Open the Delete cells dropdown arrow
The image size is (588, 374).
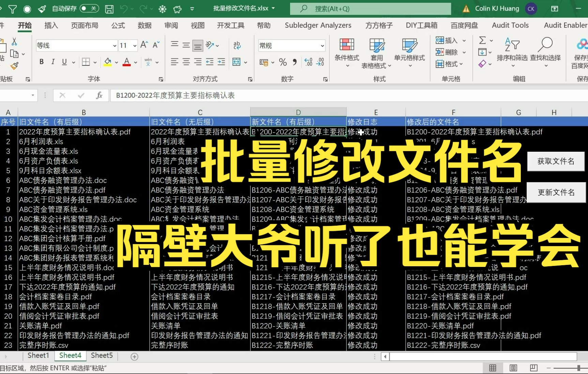(464, 53)
